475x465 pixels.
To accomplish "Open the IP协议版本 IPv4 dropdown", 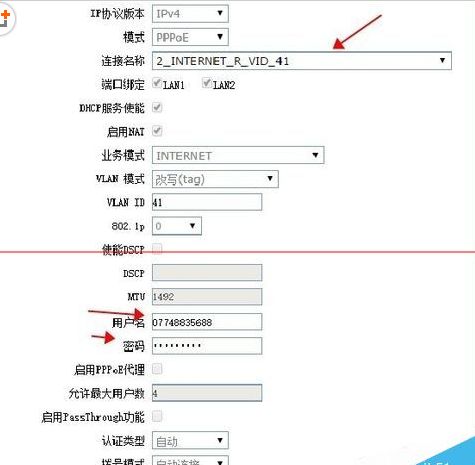I will click(x=190, y=14).
